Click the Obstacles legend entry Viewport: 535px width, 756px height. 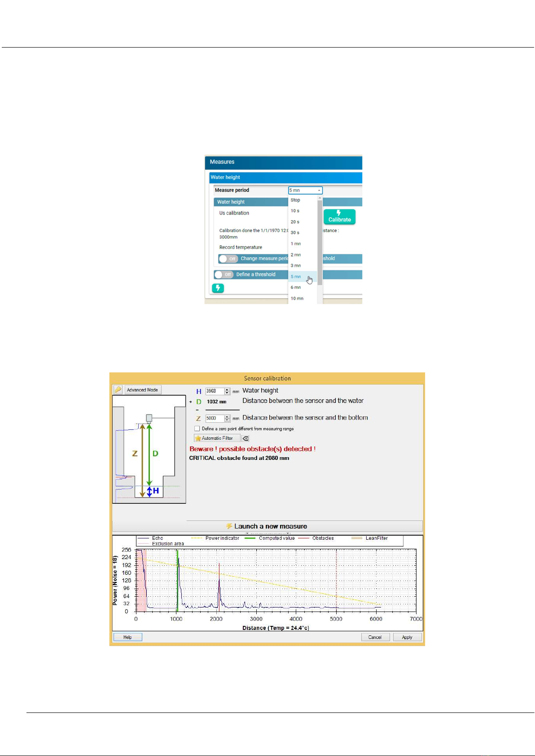coord(316,538)
